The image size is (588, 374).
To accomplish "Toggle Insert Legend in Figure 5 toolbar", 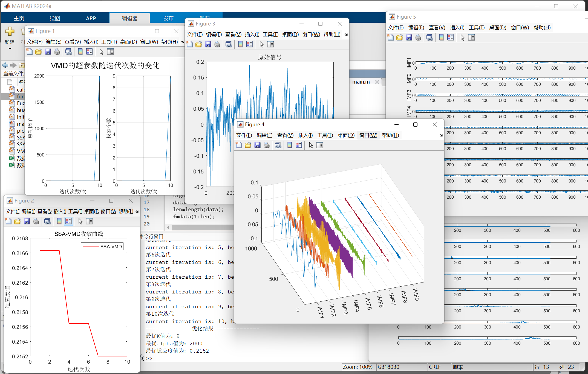I will click(x=450, y=38).
